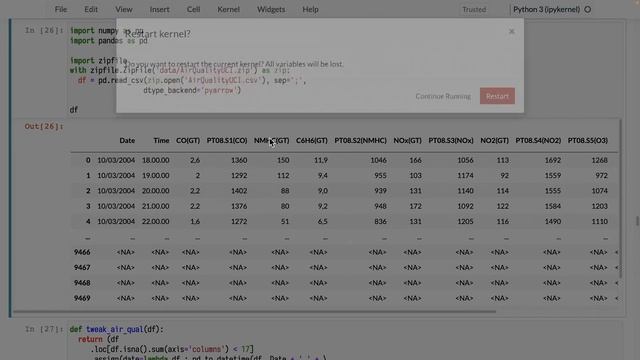Open the Cell menu

pos(193,9)
